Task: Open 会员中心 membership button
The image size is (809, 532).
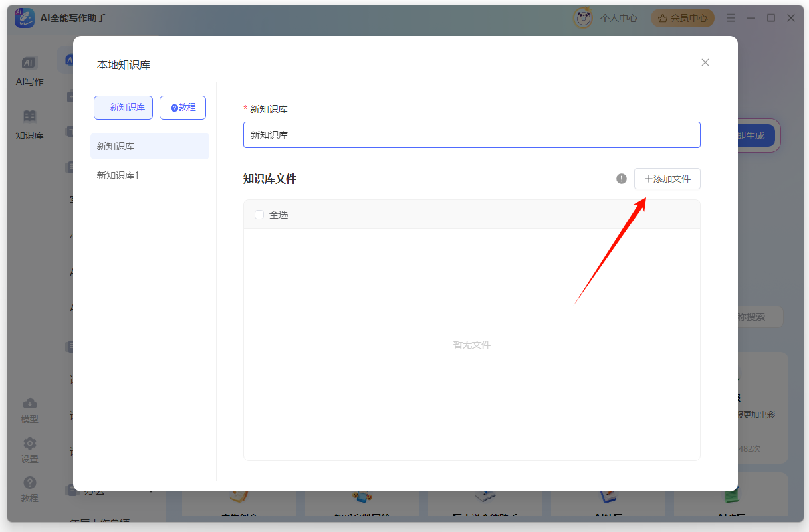Action: 683,18
